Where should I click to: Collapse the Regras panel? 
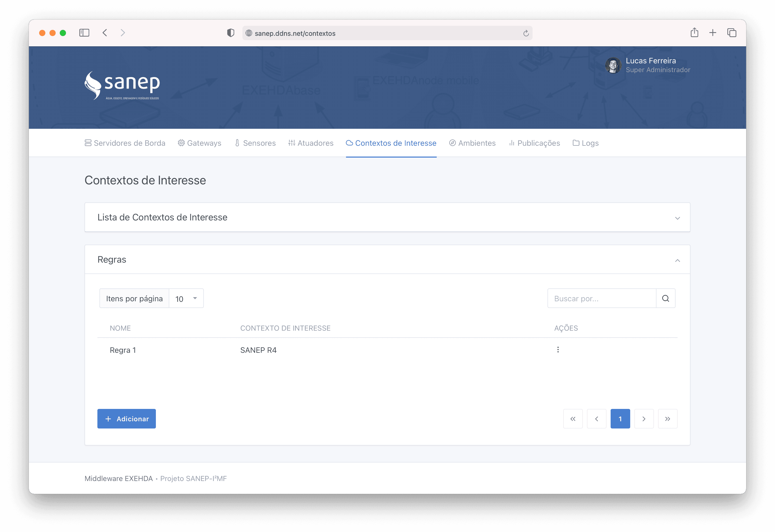[x=677, y=260]
